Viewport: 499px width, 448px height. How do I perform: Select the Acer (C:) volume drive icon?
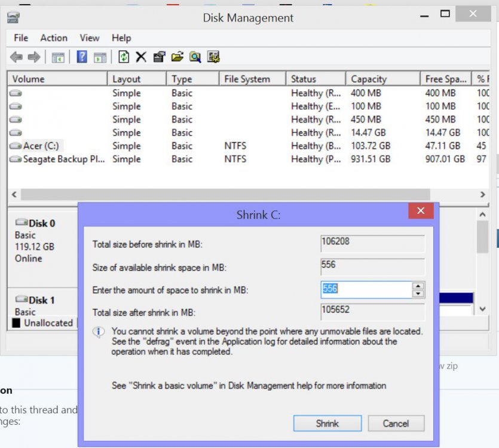16,146
